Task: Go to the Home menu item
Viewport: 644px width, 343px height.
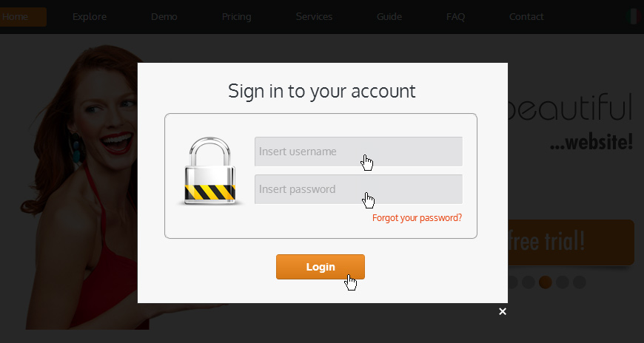Action: click(x=16, y=17)
